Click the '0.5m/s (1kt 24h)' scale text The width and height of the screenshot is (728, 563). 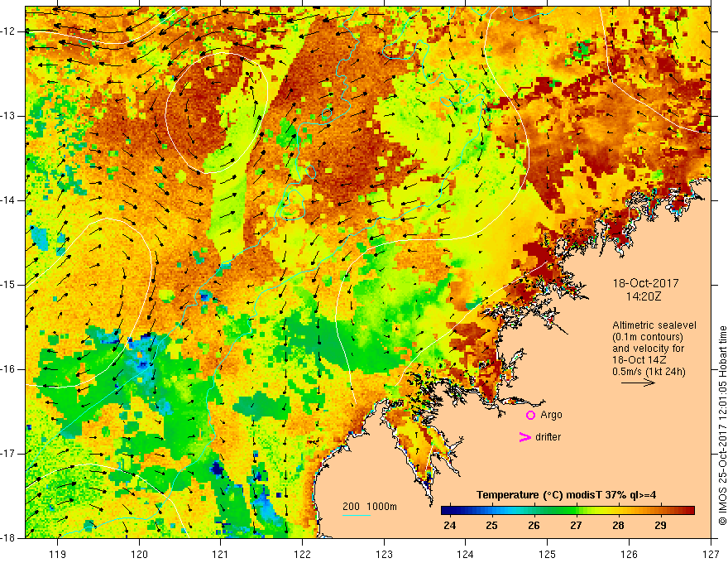[x=649, y=371]
